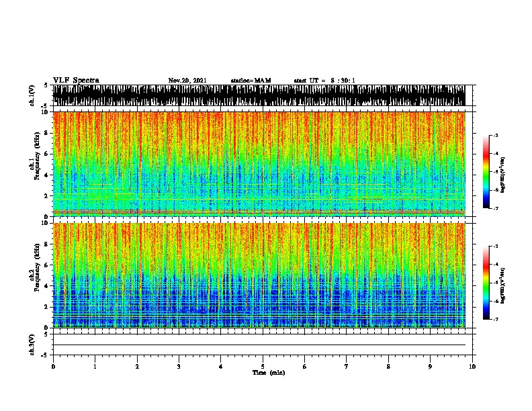Click the time axis tick label "4"
The width and height of the screenshot is (532, 411).
[x=221, y=366]
